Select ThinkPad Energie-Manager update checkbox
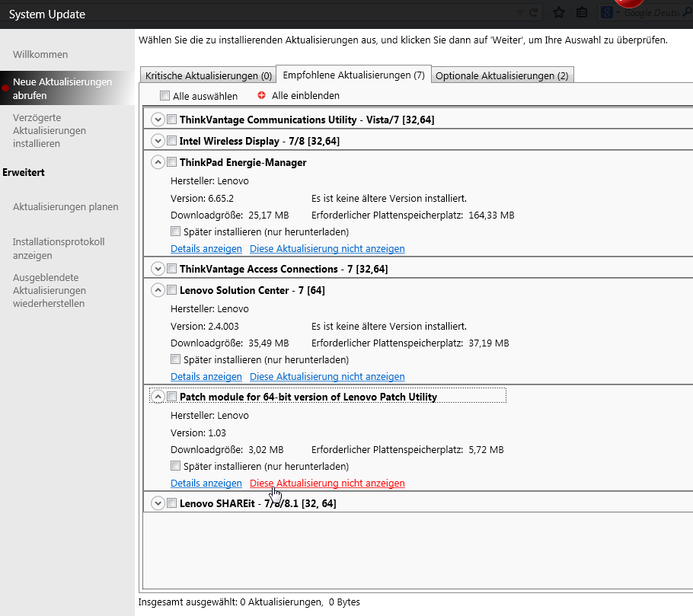 [x=172, y=161]
